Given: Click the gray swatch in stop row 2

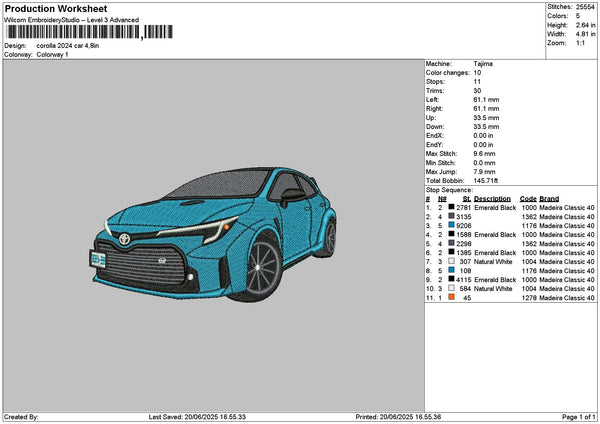Looking at the screenshot, I should (x=452, y=216).
